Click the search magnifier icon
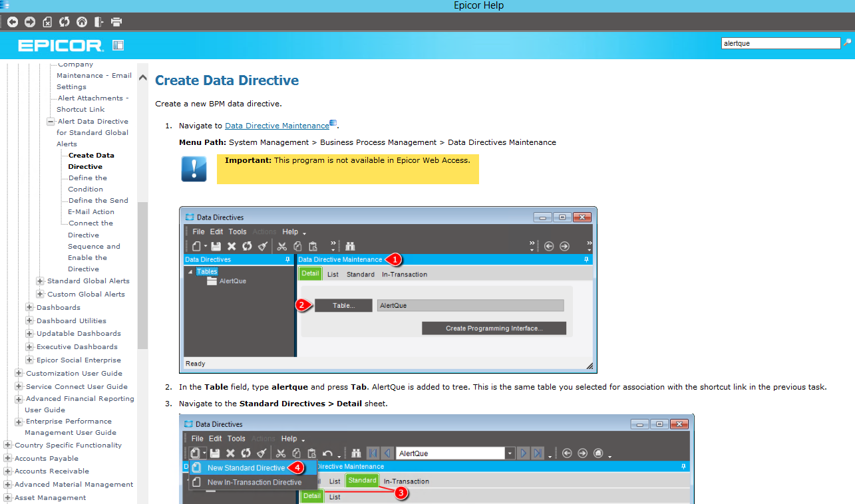This screenshot has width=855, height=504. [847, 43]
